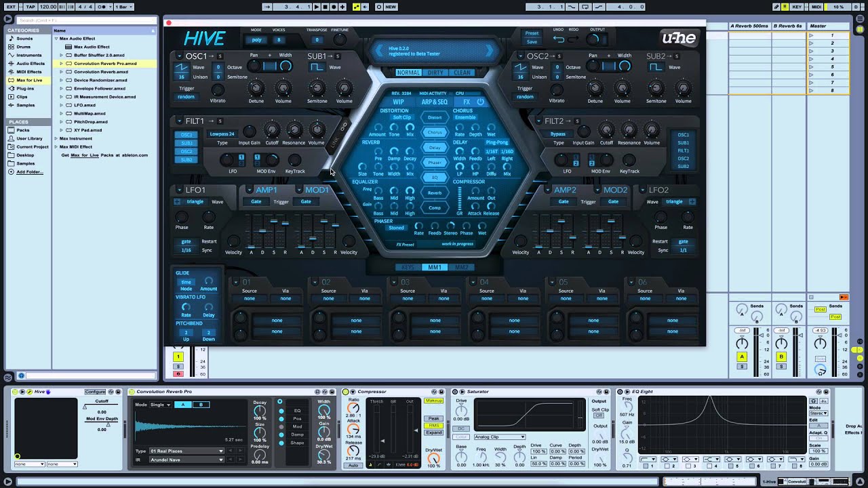The image size is (868, 488).
Task: Select OSC2 wave shape icon
Action: click(520, 68)
